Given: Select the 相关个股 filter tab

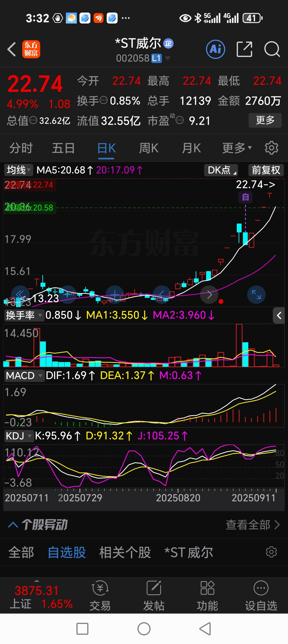Looking at the screenshot, I should coord(125,552).
